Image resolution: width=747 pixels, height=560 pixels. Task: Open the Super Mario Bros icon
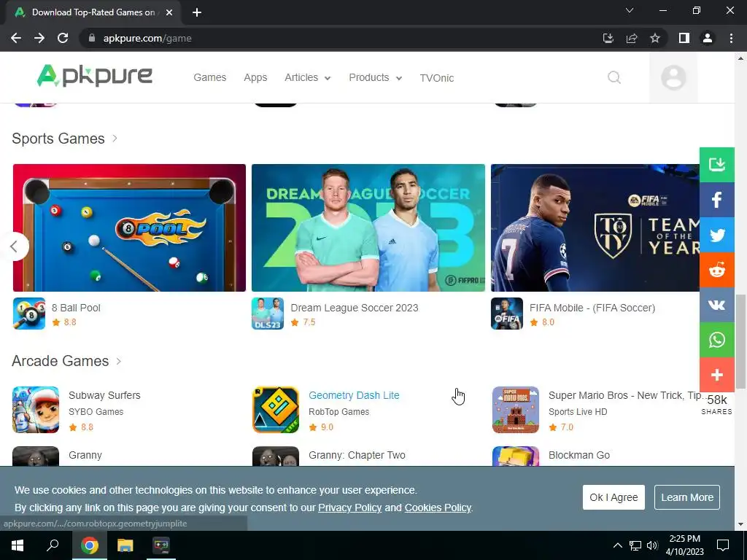click(x=516, y=410)
